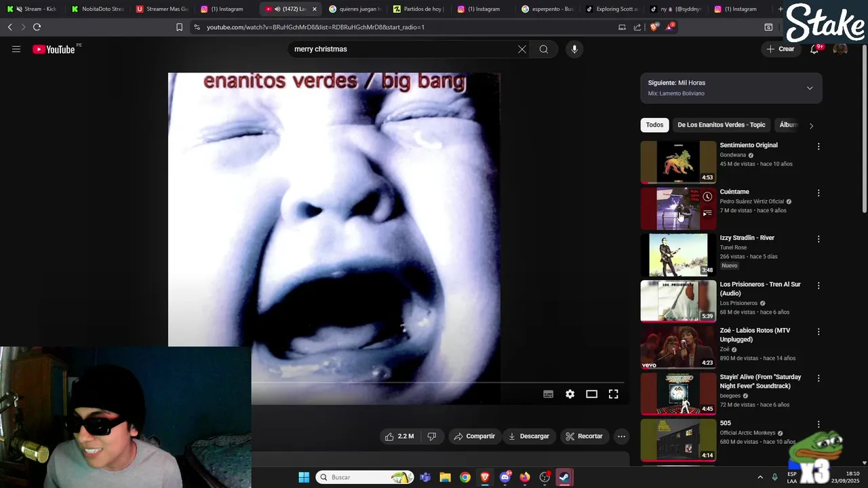This screenshot has height=488, width=868.
Task: Start voice search with the microphone
Action: [x=574, y=49]
